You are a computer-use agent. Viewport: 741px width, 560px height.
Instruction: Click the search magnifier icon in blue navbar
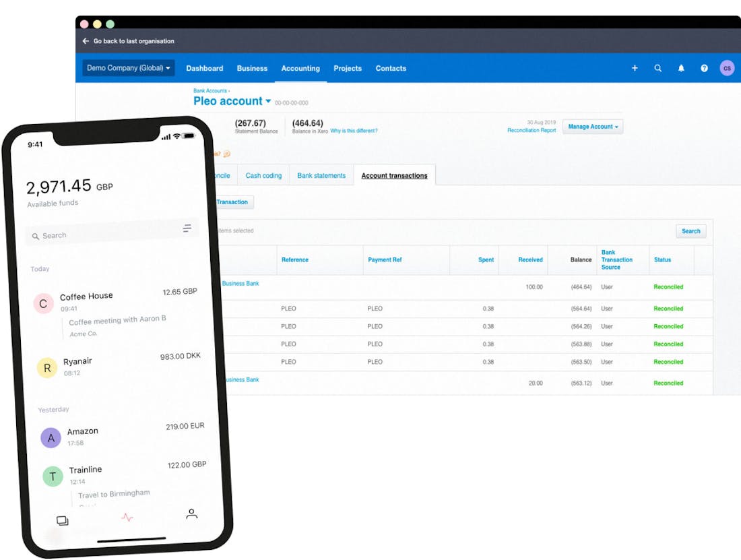658,68
